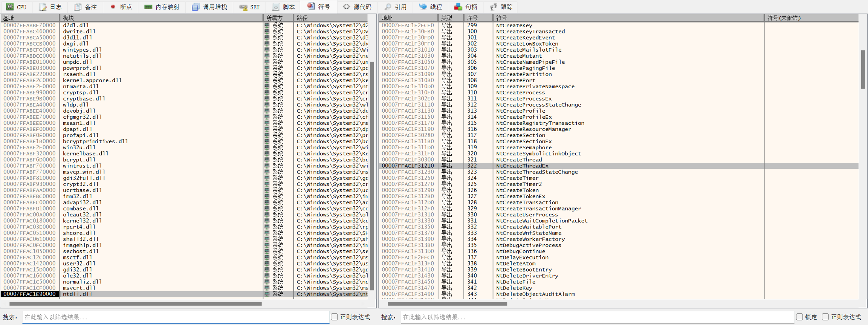Open the 断点 breakpoints tab icon
868x325 pixels.
(113, 7)
